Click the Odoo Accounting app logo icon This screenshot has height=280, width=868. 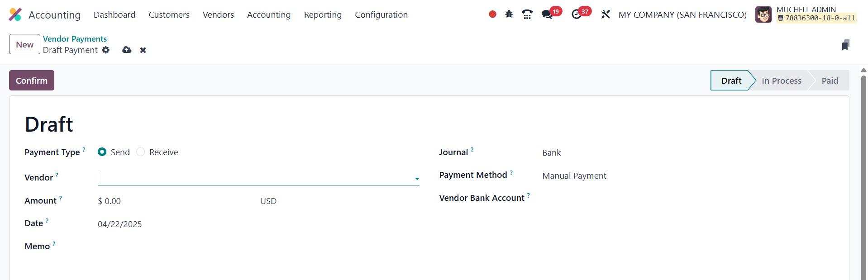tap(15, 14)
